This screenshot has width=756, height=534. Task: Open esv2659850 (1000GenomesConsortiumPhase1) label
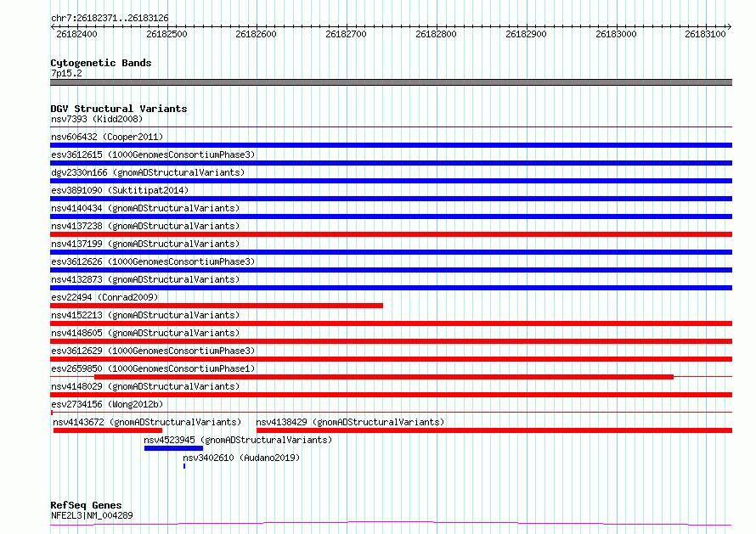153,368
